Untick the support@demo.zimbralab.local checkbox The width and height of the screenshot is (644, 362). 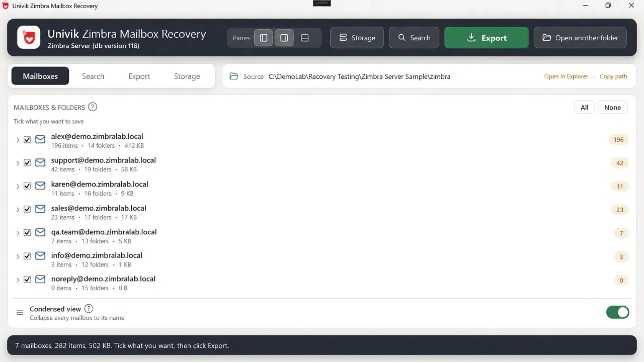click(x=27, y=163)
